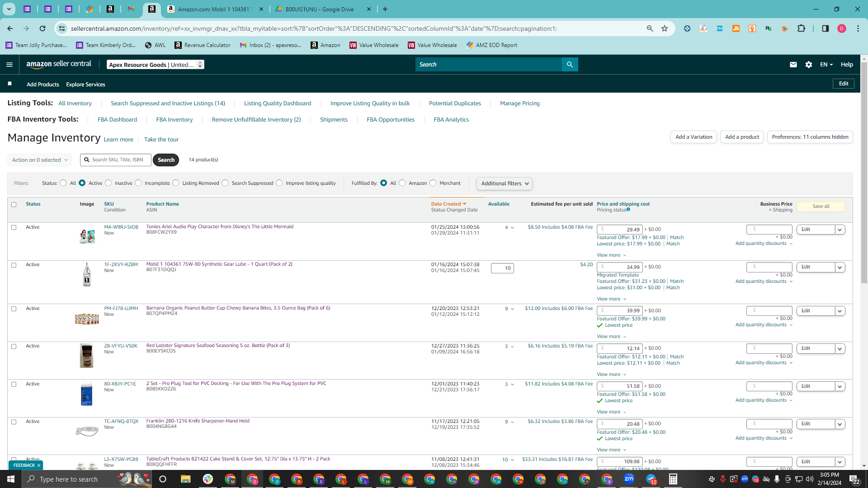Image resolution: width=868 pixels, height=488 pixels.
Task: Expand available quantity chevron for Barnana row
Action: point(512,309)
